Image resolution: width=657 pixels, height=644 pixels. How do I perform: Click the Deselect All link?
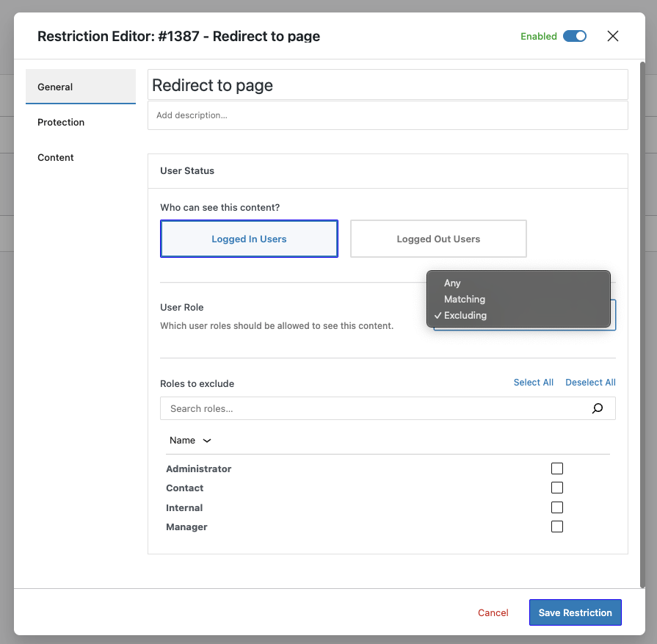coord(590,383)
